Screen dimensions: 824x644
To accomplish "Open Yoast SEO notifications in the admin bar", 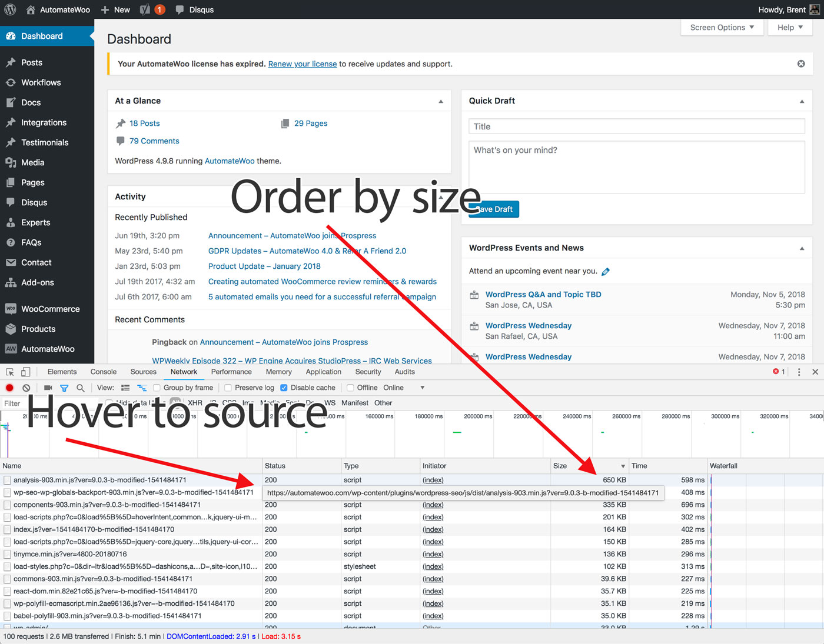I will point(152,9).
